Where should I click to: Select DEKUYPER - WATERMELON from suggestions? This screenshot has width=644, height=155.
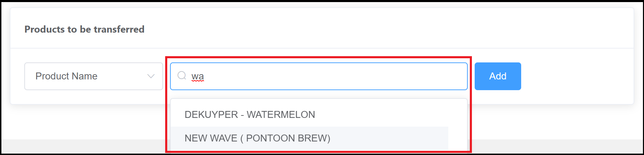coord(249,114)
